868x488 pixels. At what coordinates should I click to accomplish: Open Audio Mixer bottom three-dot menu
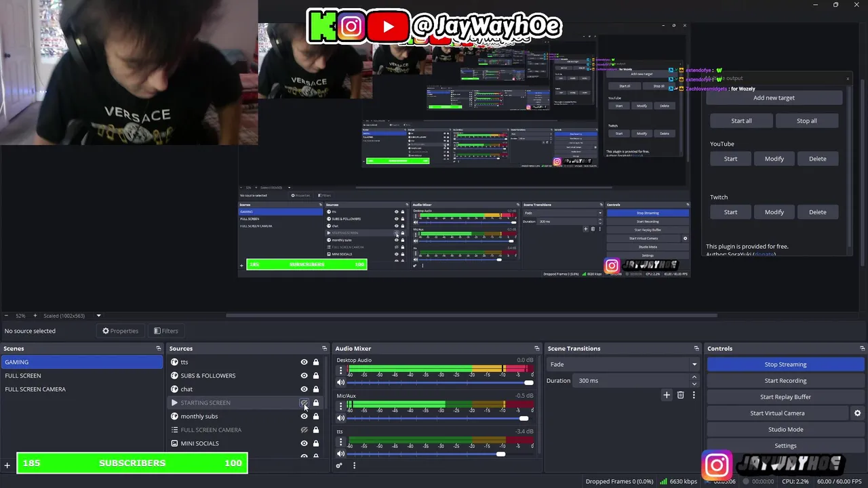pyautogui.click(x=354, y=465)
